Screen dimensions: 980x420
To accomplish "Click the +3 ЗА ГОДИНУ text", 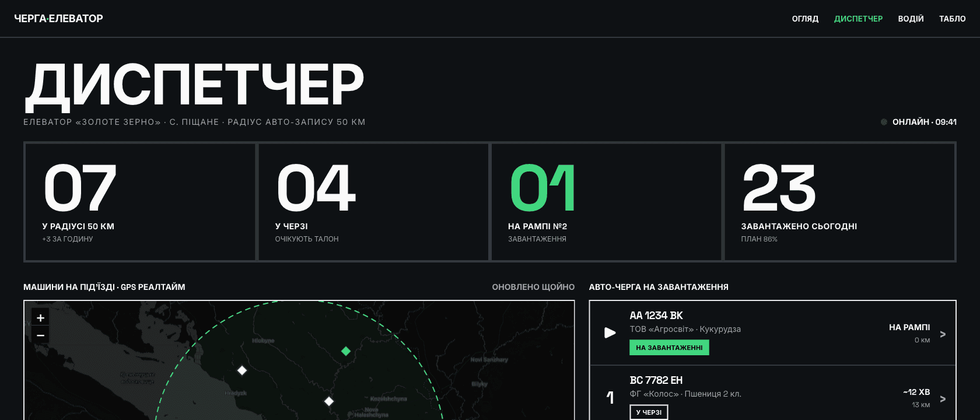I will click(68, 239).
